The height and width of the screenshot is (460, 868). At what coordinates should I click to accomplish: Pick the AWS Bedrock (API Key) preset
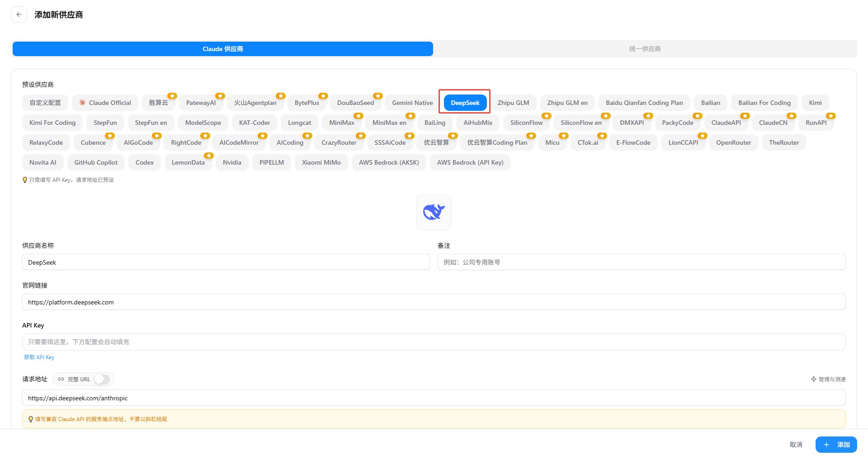tap(470, 162)
